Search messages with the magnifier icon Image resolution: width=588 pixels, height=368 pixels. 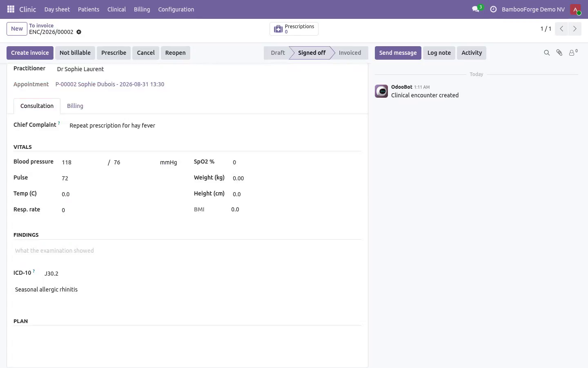point(547,53)
